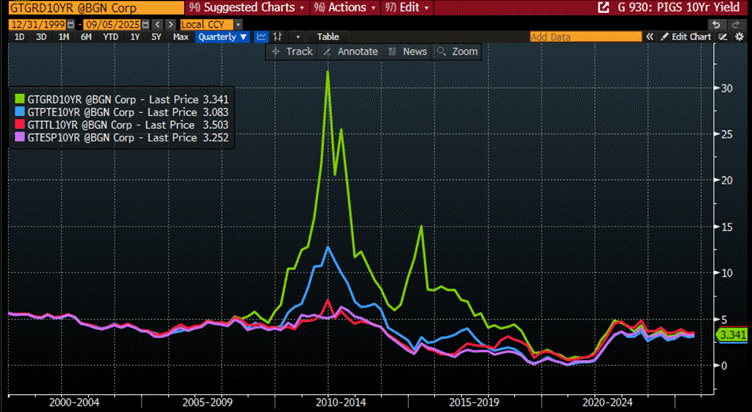This screenshot has height=412, width=752.
Task: Shift date range forward with right arrow
Action: point(171,24)
